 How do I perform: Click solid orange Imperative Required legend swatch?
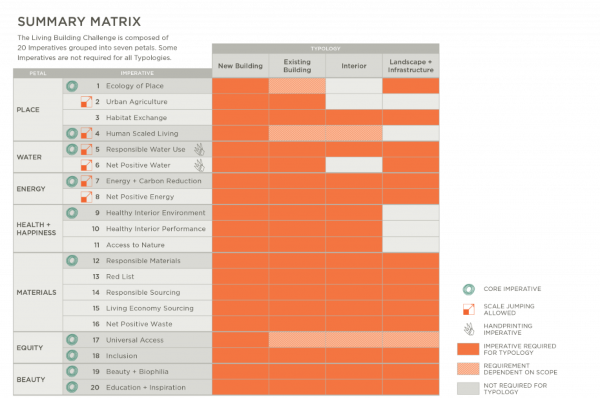click(468, 349)
